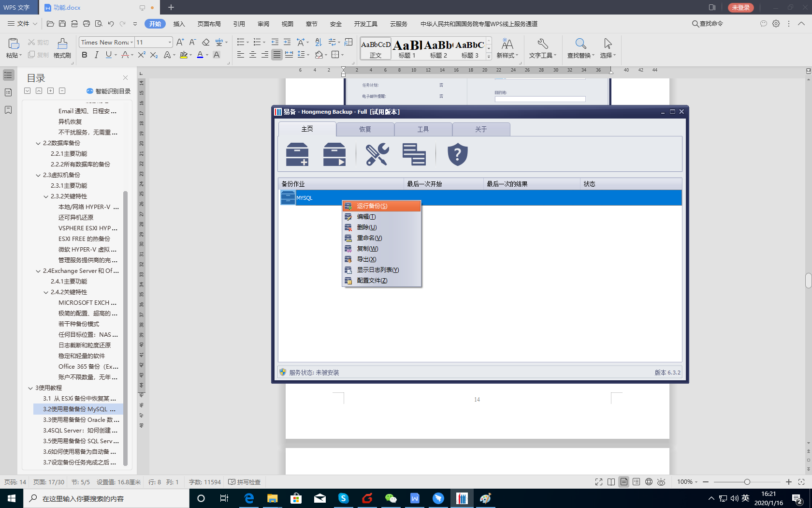This screenshot has height=508, width=812.
Task: Click the Paste (粘贴) icon
Action: click(14, 44)
